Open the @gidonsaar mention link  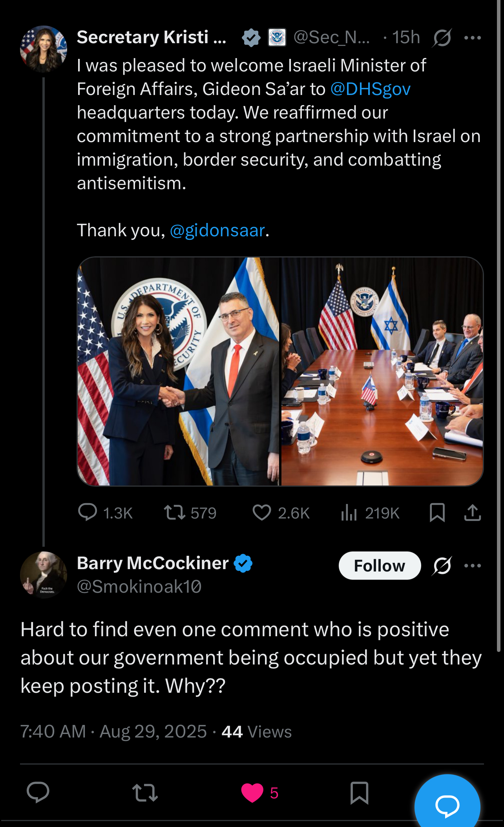point(217,230)
